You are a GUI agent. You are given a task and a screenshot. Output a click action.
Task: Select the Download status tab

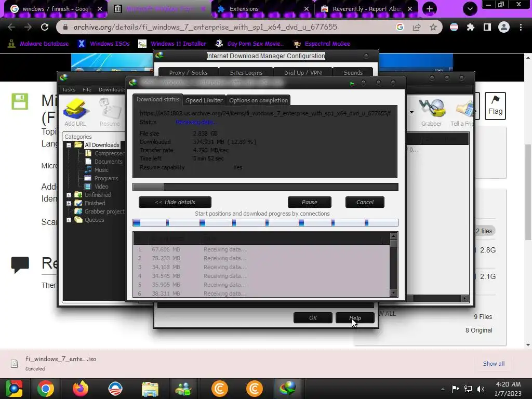158,99
